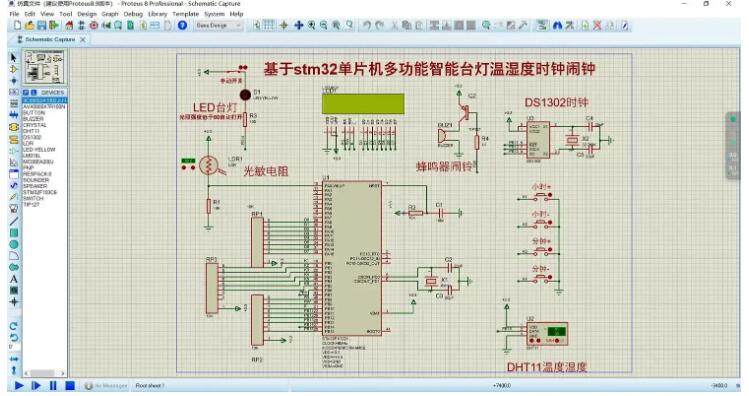
Task: Select the 2D Text 'A' tool
Action: 14,279
